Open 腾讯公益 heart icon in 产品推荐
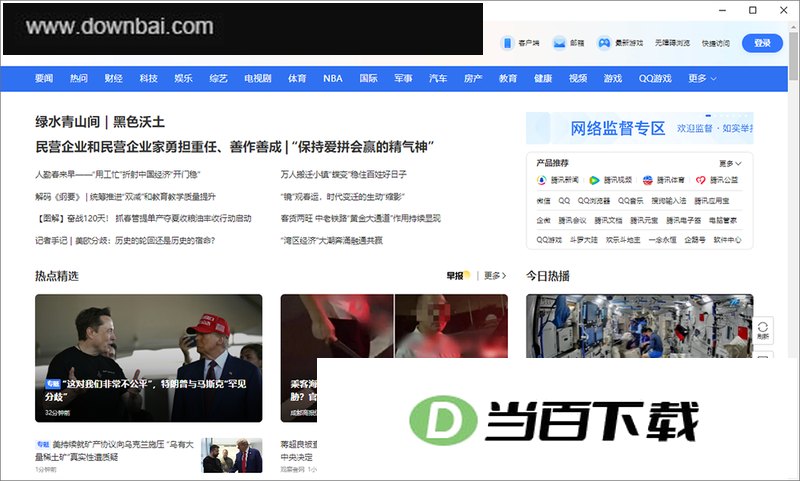The width and height of the screenshot is (800, 481). pos(701,180)
